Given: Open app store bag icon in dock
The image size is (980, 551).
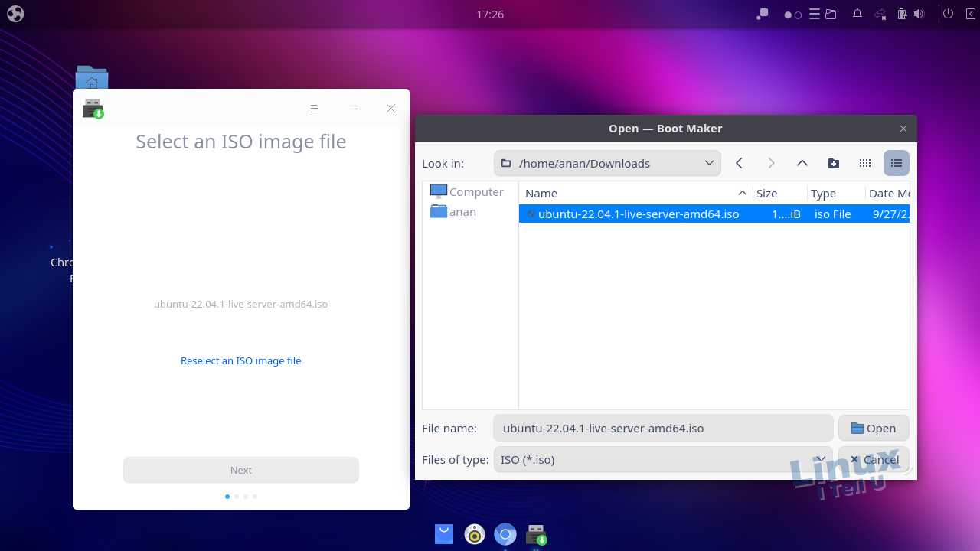Looking at the screenshot, I should pyautogui.click(x=444, y=533).
